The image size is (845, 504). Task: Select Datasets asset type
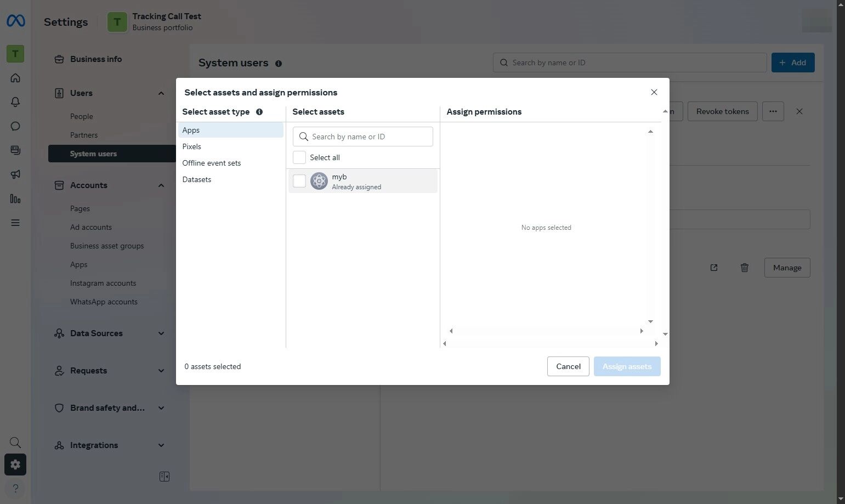pos(231,179)
